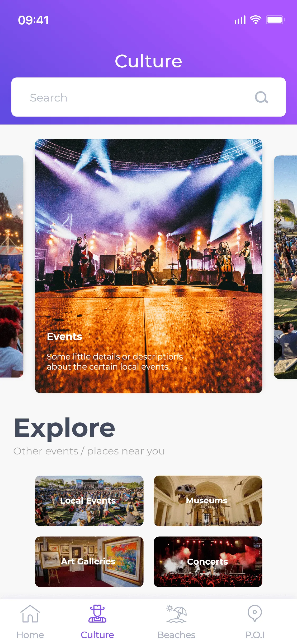Tap the magnifying glass search icon
Screen dimensions: 297x644
pos(261,97)
